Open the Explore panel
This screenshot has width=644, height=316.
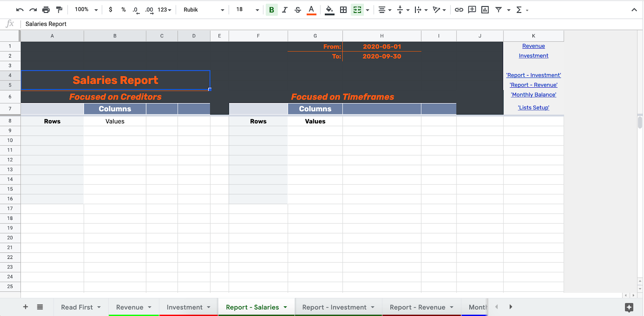pyautogui.click(x=629, y=308)
